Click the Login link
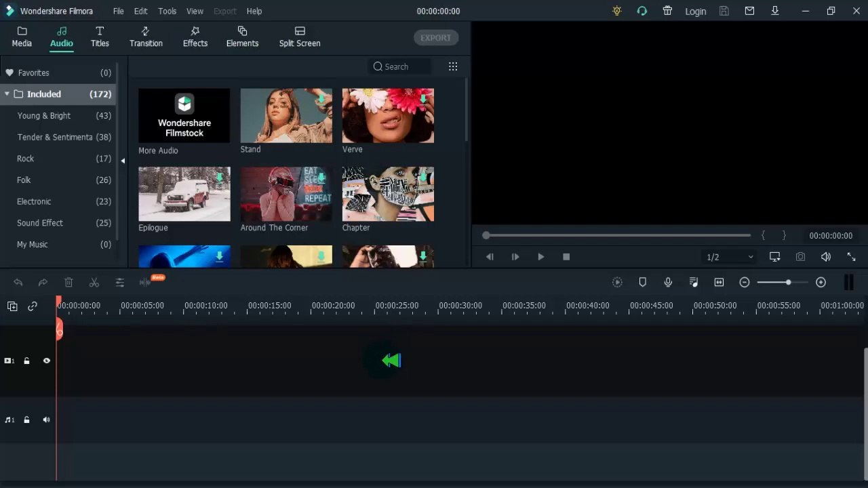 click(x=695, y=12)
